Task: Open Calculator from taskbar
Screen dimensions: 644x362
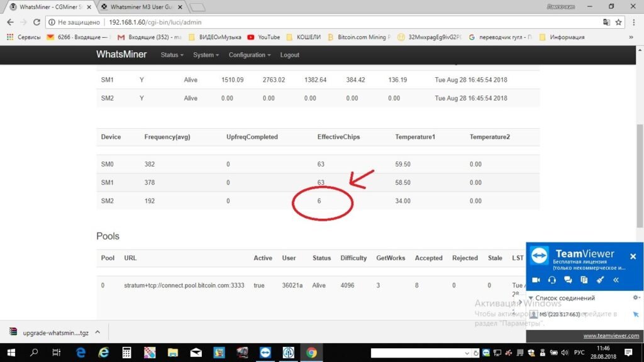Action: click(x=126, y=353)
